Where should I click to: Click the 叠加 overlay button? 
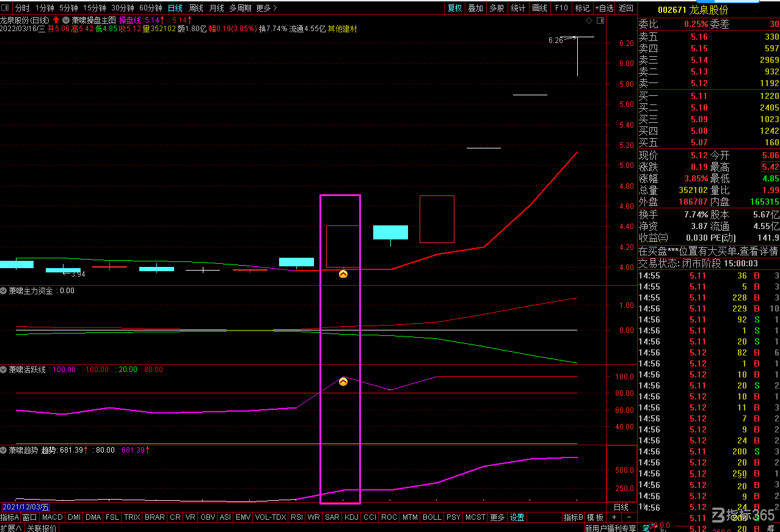[x=475, y=8]
